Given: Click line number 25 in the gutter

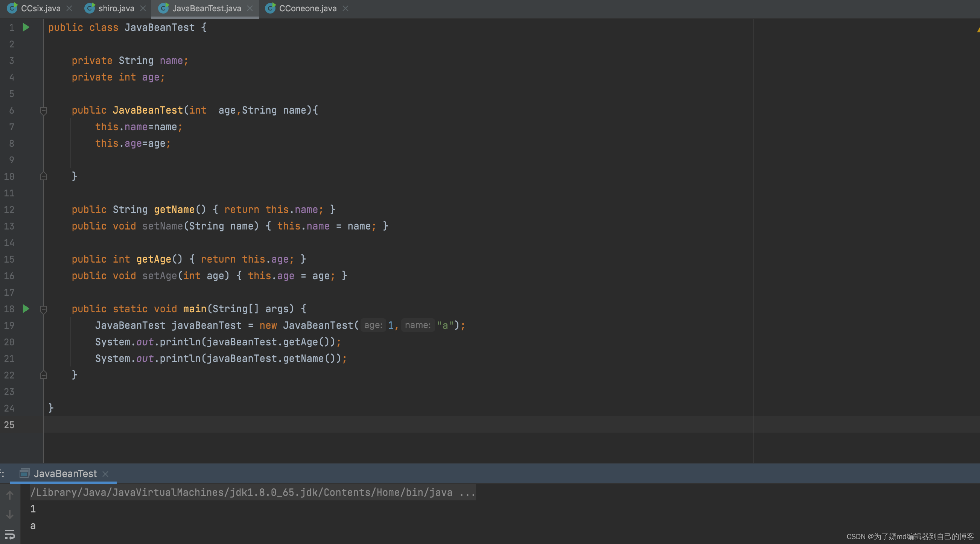Looking at the screenshot, I should click(x=9, y=424).
